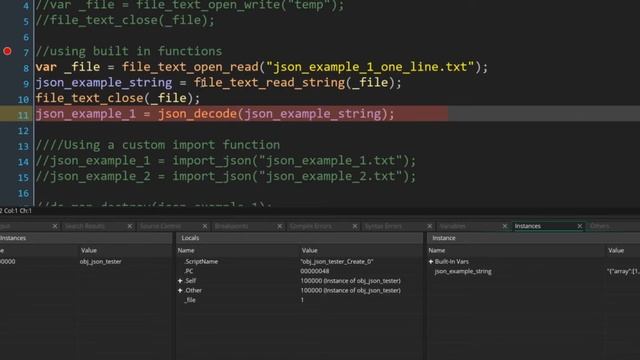Close the Instances tab
This screenshot has width=640, height=360.
pyautogui.click(x=580, y=226)
